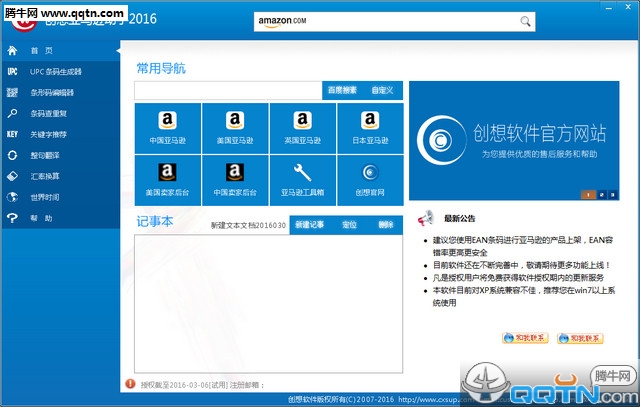The image size is (640, 407).
Task: Focus the amazon.com search field
Action: click(394, 22)
